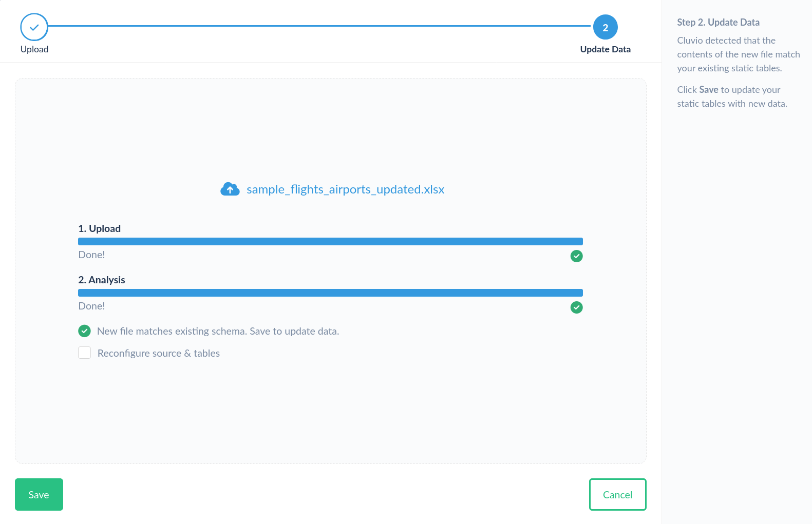The image size is (812, 524).
Task: Click the "2. Analysis" heading
Action: click(102, 280)
